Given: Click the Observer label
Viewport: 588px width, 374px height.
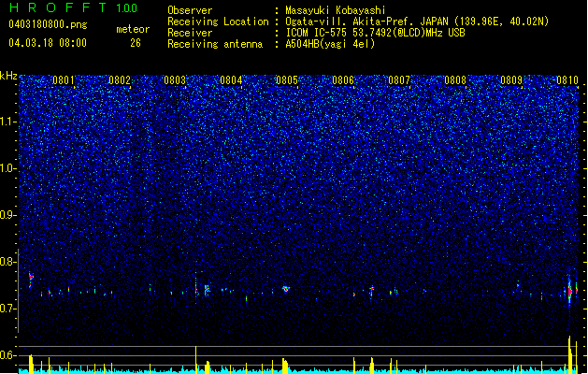Looking at the screenshot, I should point(190,10).
